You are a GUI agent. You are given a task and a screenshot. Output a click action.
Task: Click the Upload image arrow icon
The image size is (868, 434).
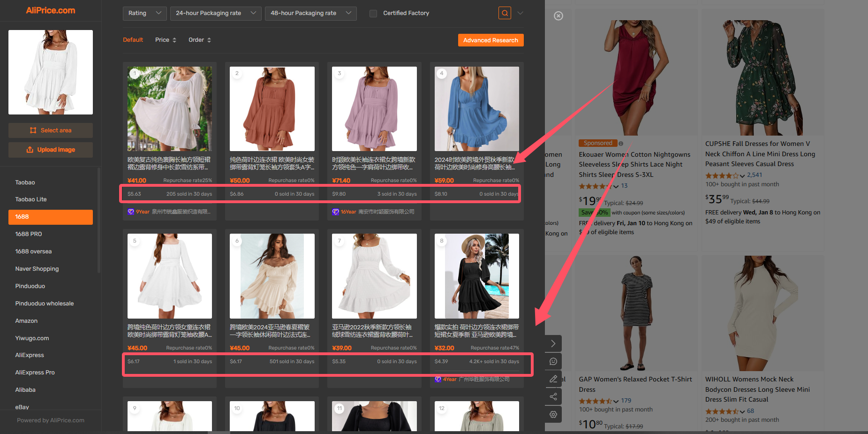[30, 150]
